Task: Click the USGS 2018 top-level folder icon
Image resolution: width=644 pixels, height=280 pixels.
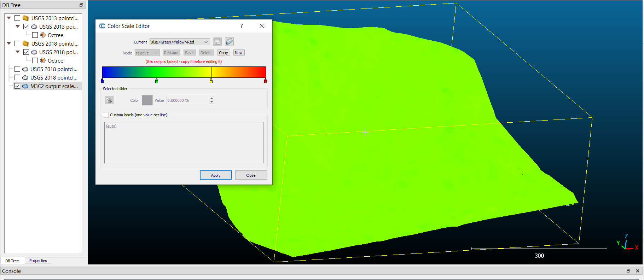Action: [26, 44]
